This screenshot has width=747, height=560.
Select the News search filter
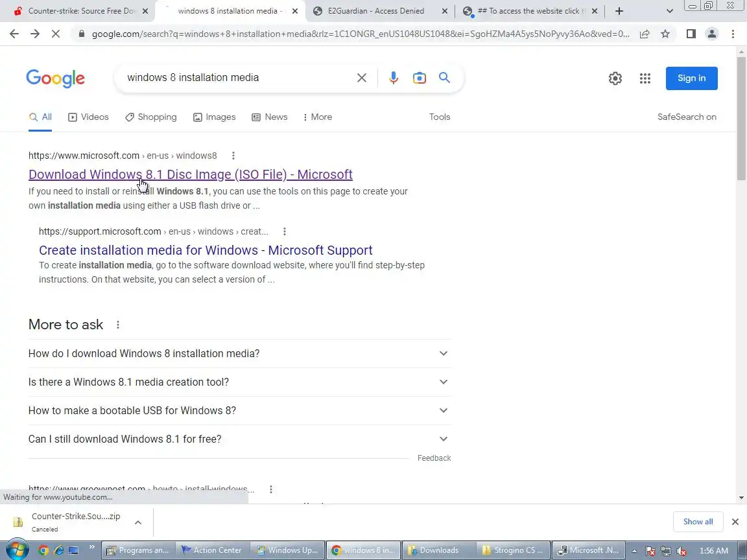click(270, 117)
